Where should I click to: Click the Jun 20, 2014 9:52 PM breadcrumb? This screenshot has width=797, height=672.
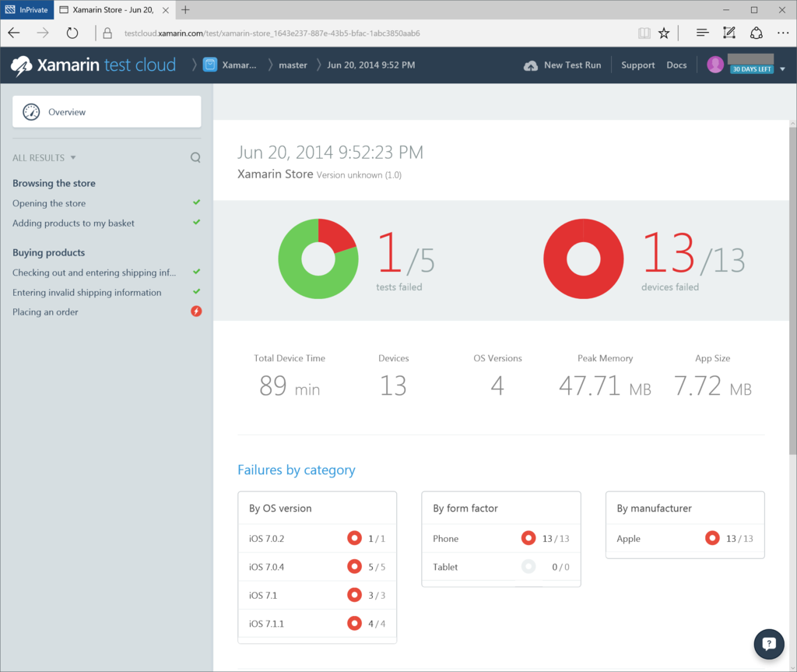371,65
